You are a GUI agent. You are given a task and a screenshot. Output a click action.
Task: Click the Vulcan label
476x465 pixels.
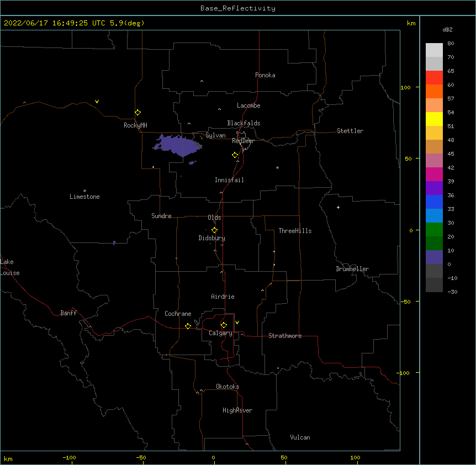click(300, 437)
